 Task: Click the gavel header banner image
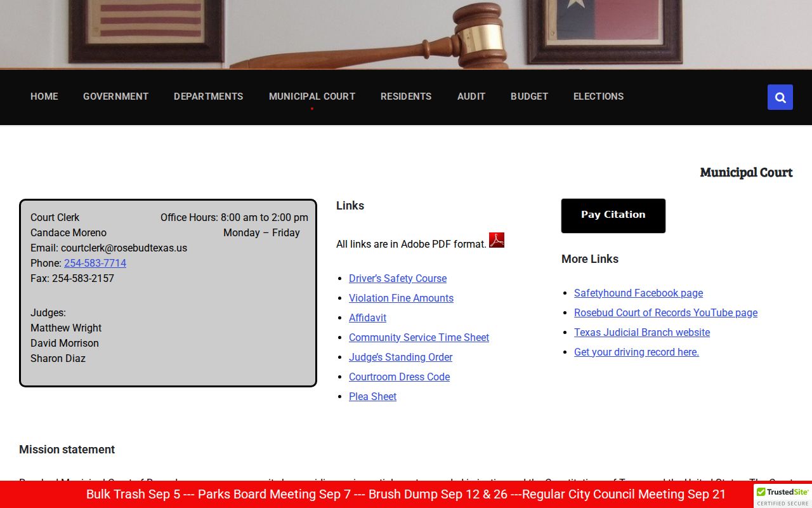click(x=406, y=34)
